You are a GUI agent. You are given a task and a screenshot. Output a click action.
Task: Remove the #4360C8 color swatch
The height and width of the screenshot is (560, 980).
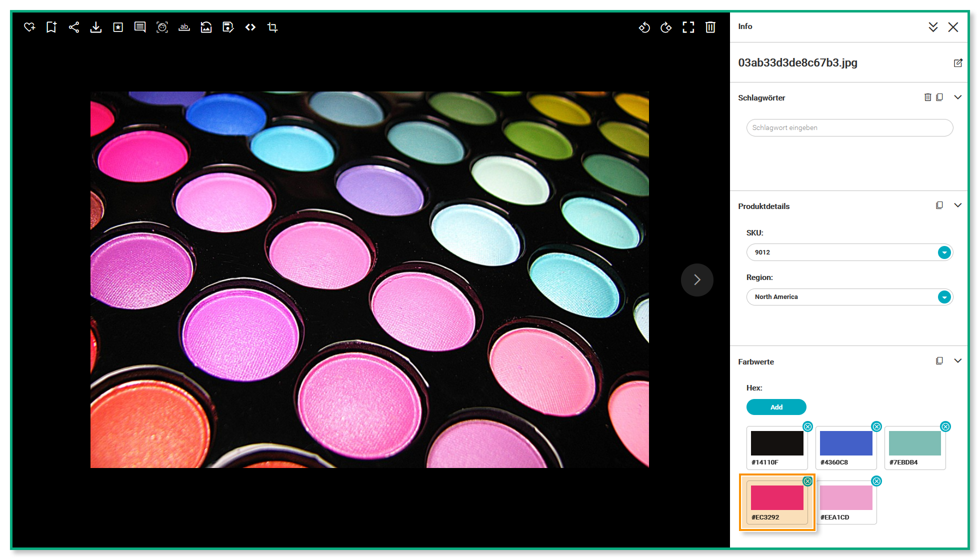[876, 426]
